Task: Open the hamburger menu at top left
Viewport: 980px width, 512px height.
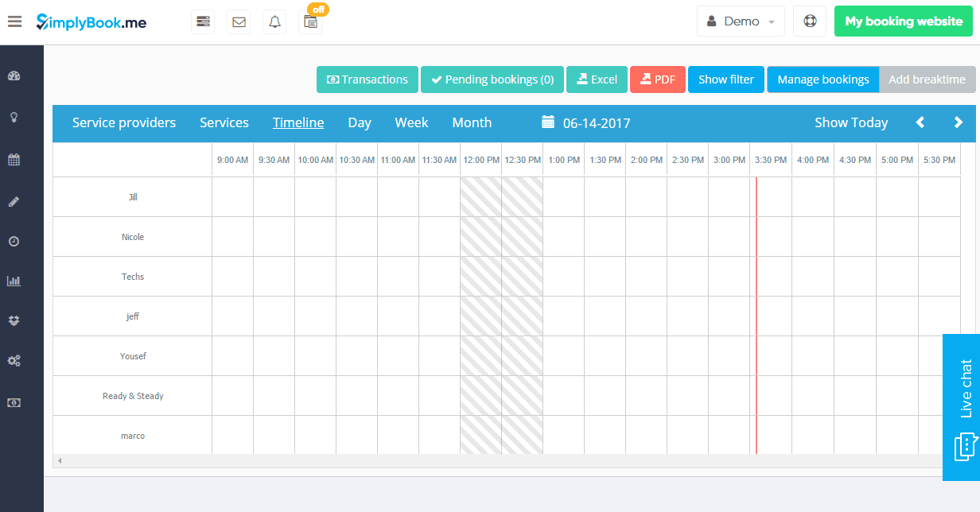Action: coord(14,21)
